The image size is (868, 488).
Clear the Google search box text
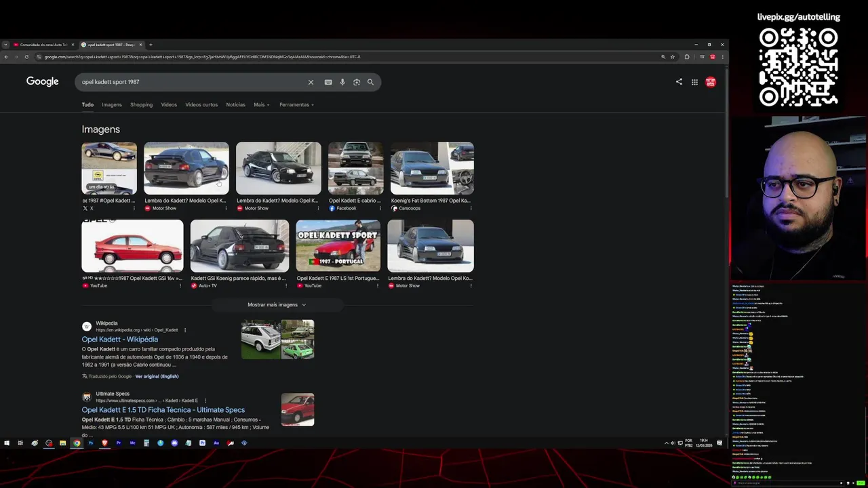click(311, 82)
